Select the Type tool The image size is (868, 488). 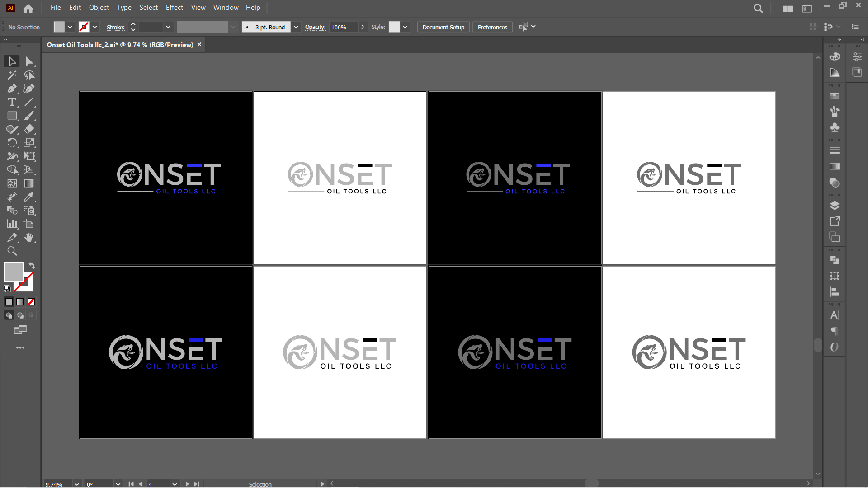[x=12, y=102]
